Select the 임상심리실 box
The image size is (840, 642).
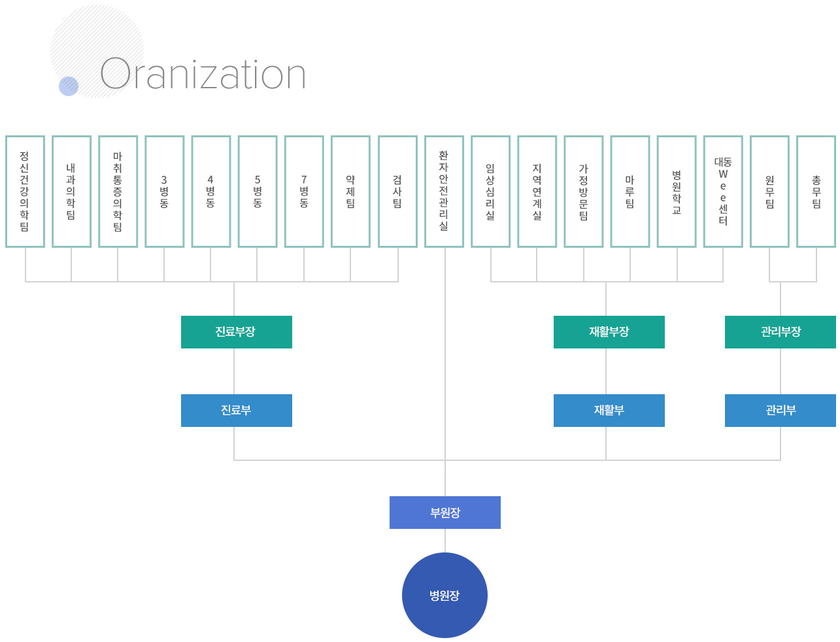(x=490, y=192)
